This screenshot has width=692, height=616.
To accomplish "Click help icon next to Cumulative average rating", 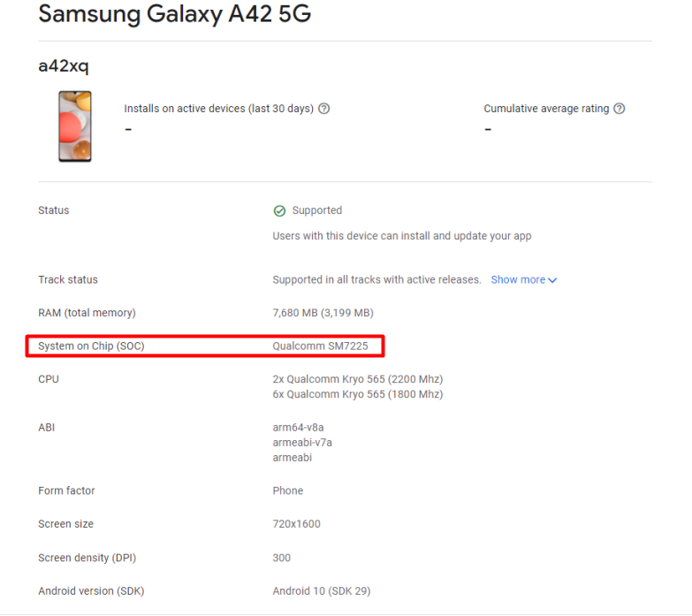I will coord(619,109).
